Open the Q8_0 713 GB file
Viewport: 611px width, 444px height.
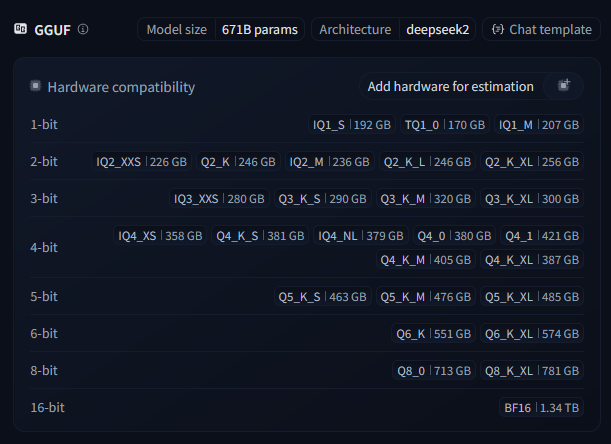434,371
